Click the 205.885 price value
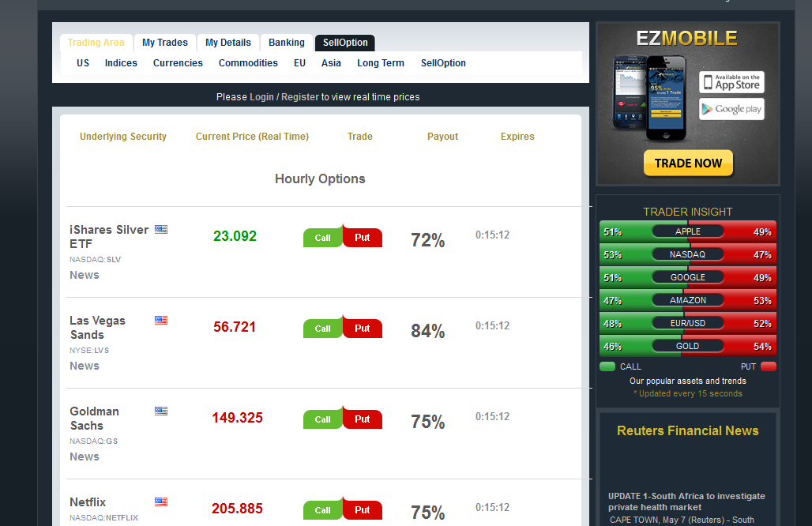 237,509
